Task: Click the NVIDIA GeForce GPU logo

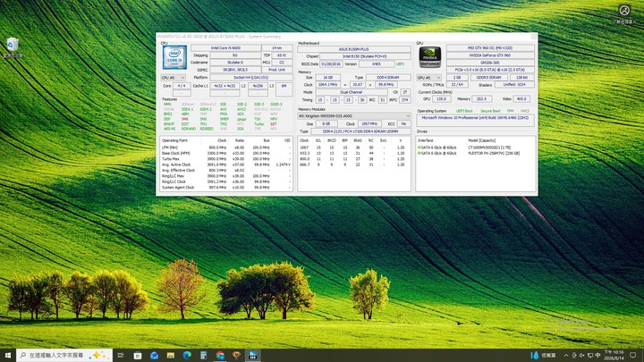Action: 429,57
